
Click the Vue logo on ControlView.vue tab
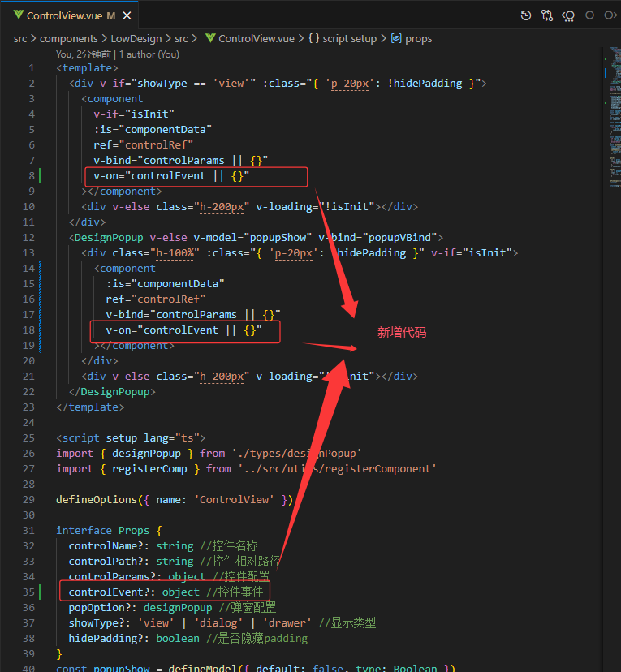[x=18, y=15]
